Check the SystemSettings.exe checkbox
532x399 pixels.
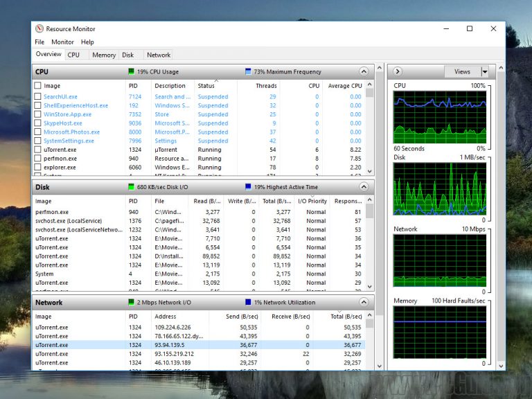tap(37, 141)
